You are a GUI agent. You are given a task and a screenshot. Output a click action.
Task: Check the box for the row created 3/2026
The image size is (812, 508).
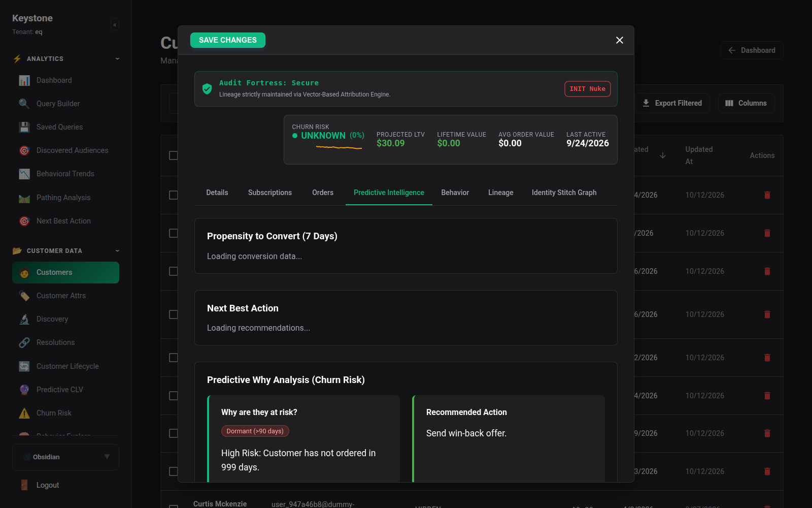174,471
